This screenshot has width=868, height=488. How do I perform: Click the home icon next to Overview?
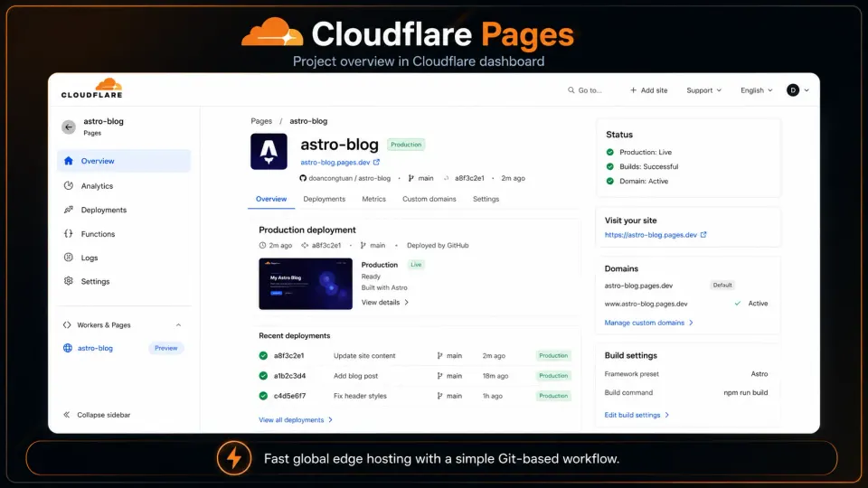tap(68, 161)
